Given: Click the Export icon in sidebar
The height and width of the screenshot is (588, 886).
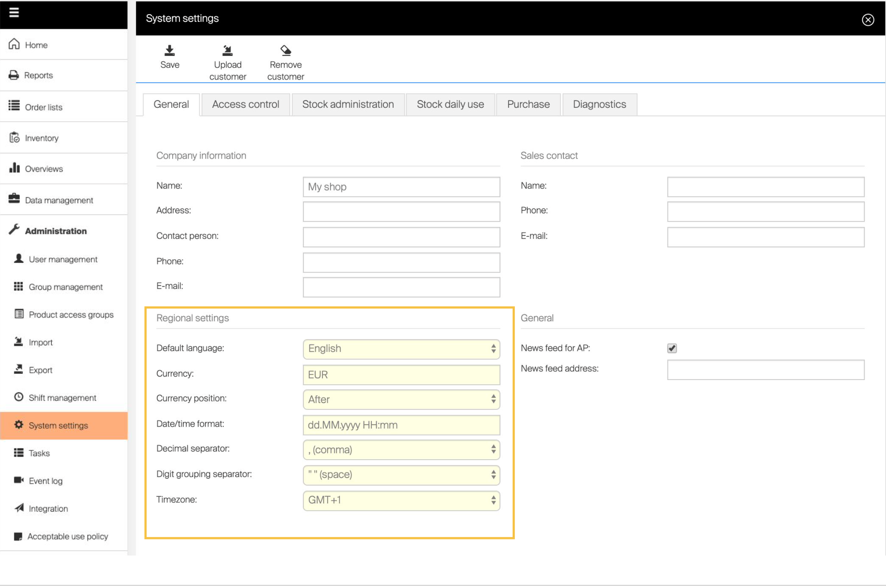Looking at the screenshot, I should (x=18, y=369).
